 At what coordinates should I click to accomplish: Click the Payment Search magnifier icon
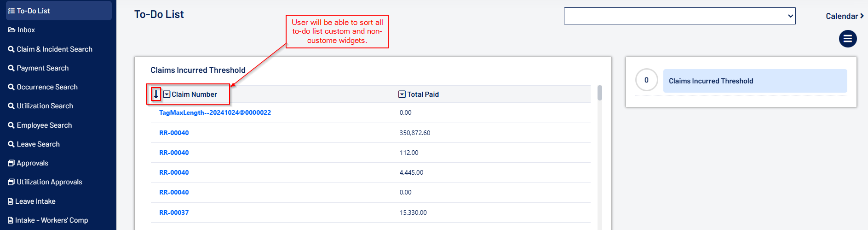pos(11,68)
